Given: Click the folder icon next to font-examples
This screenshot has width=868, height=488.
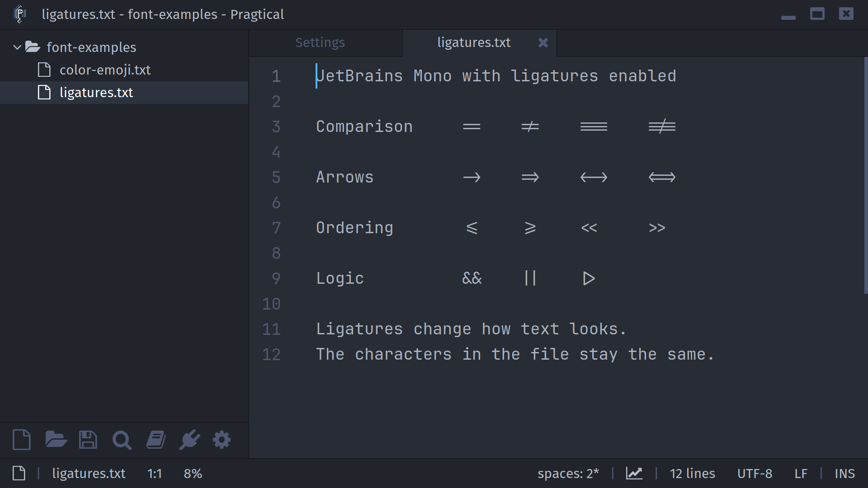Looking at the screenshot, I should click(x=33, y=47).
